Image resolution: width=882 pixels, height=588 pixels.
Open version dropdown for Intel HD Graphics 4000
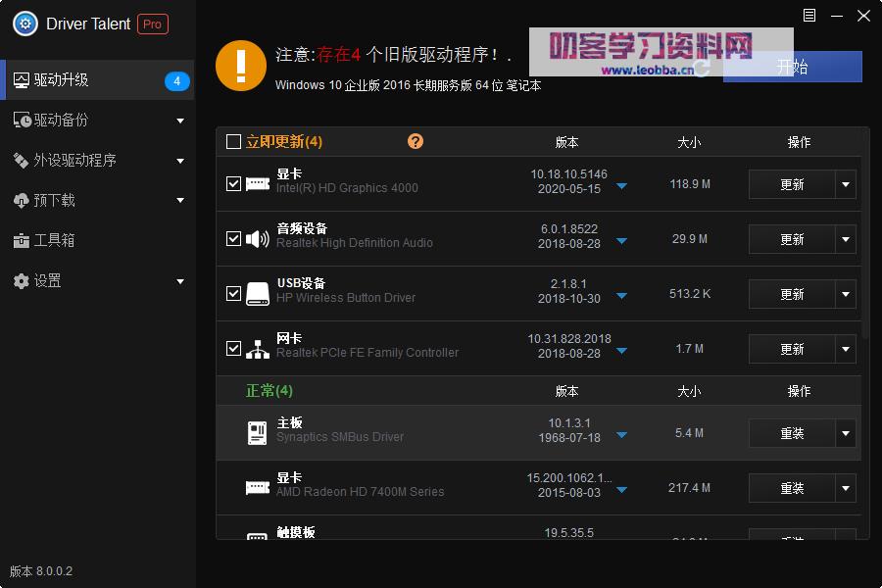(x=621, y=186)
